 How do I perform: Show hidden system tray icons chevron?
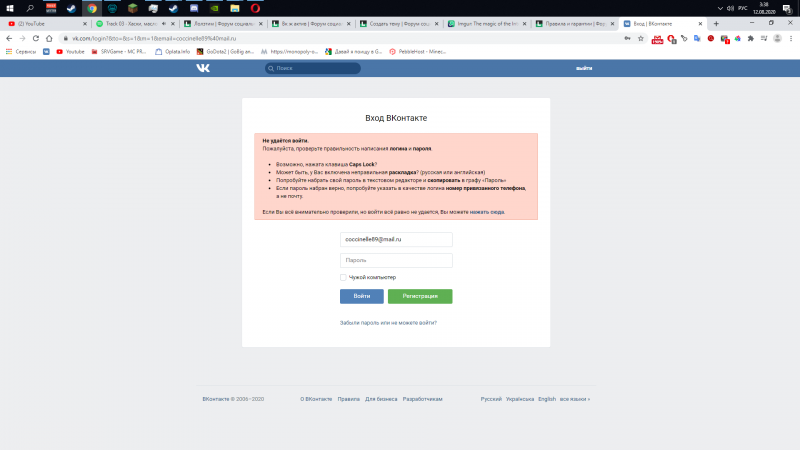[719, 7]
